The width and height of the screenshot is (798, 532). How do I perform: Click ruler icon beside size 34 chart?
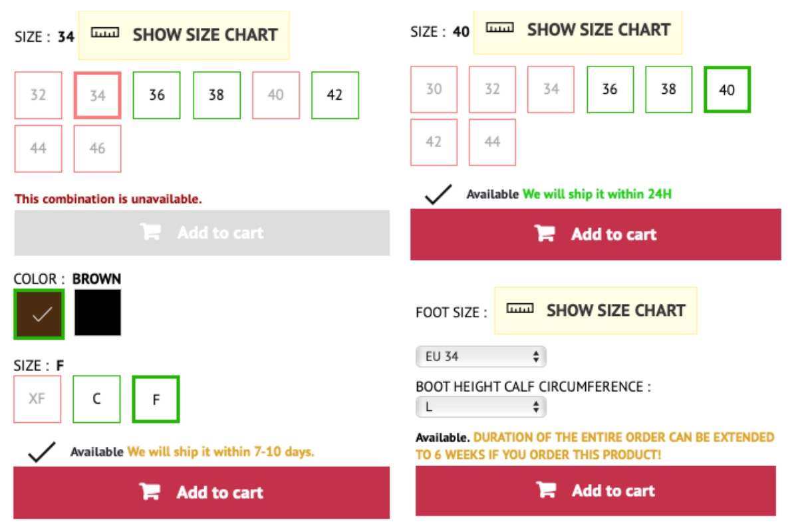click(x=105, y=33)
